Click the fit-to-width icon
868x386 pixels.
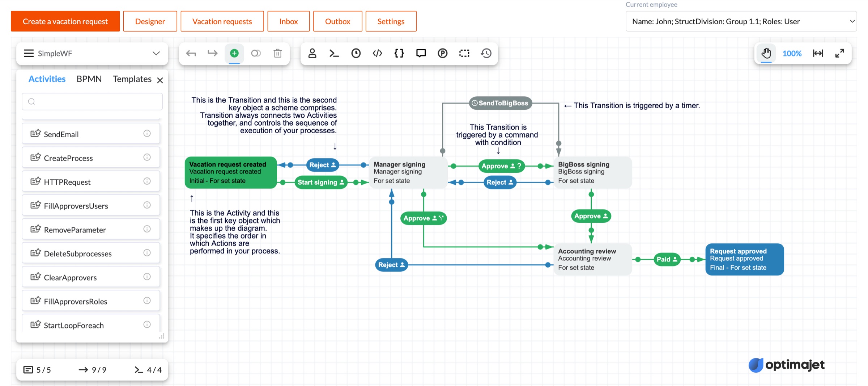coord(818,54)
